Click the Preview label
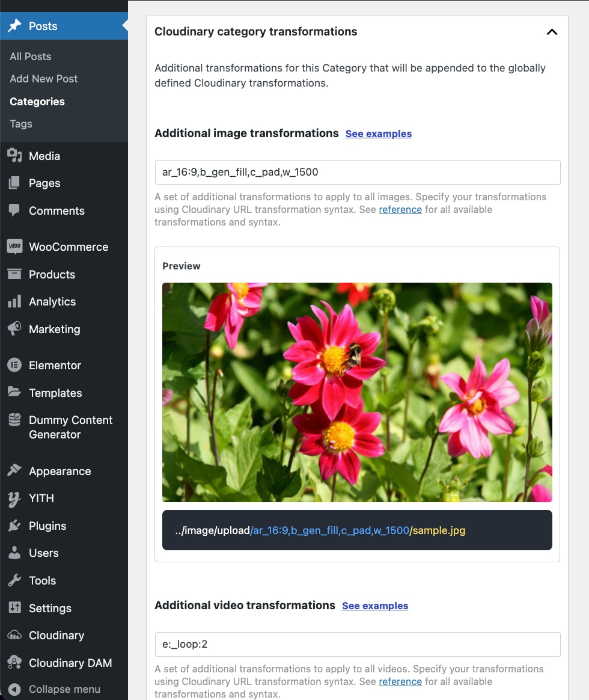Screen dimensions: 589x700 coord(181,266)
